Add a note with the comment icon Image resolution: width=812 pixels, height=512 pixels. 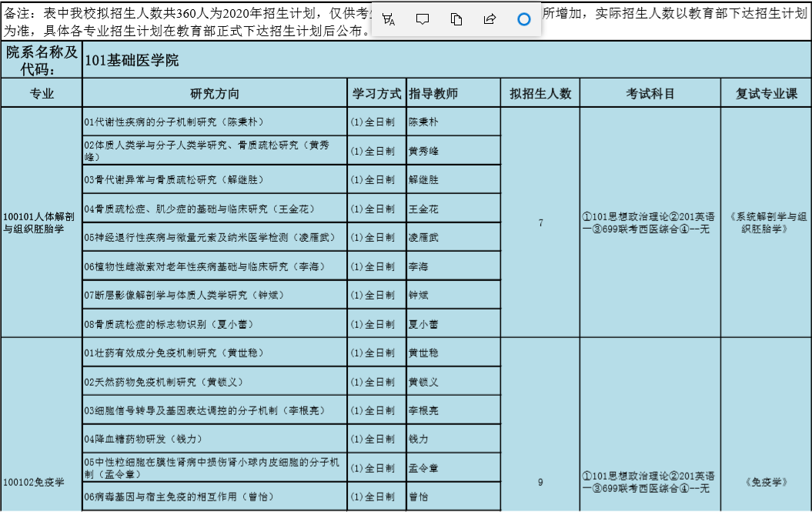click(x=422, y=19)
